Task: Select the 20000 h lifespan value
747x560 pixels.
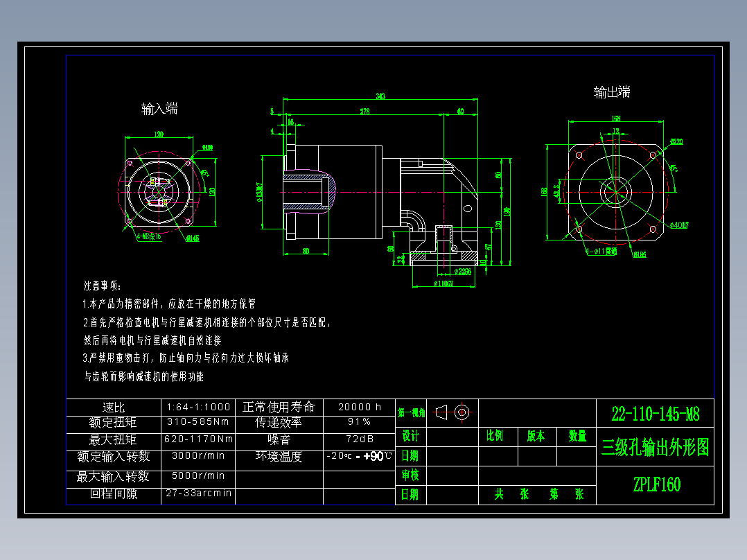Action: [x=358, y=408]
